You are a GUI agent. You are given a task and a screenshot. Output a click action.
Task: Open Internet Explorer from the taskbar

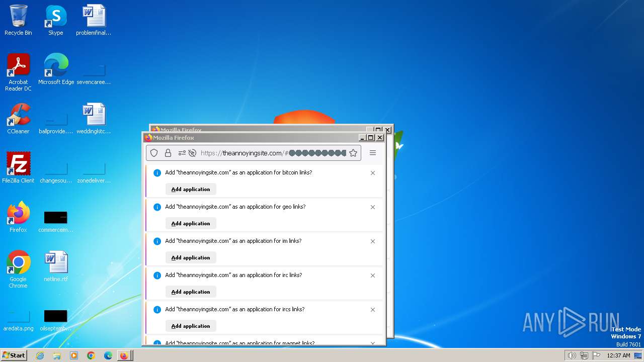[x=40, y=355]
